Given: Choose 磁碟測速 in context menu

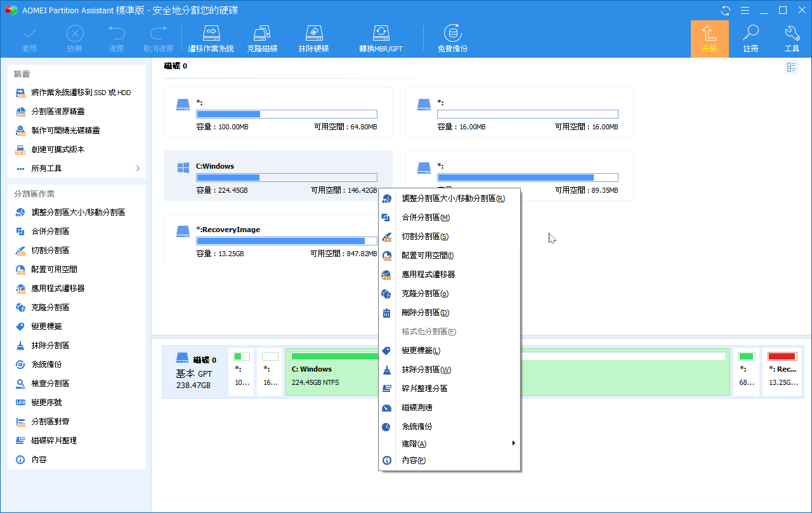Looking at the screenshot, I should 449,408.
